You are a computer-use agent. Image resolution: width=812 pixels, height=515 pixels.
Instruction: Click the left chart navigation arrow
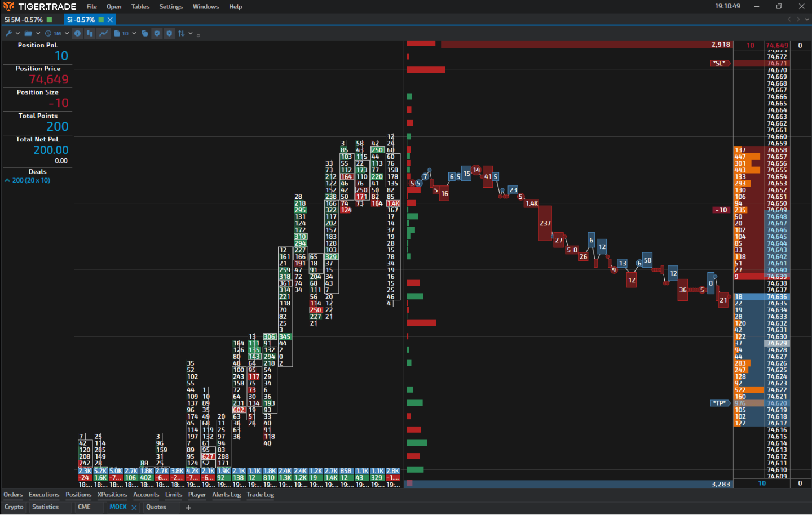pos(789,19)
